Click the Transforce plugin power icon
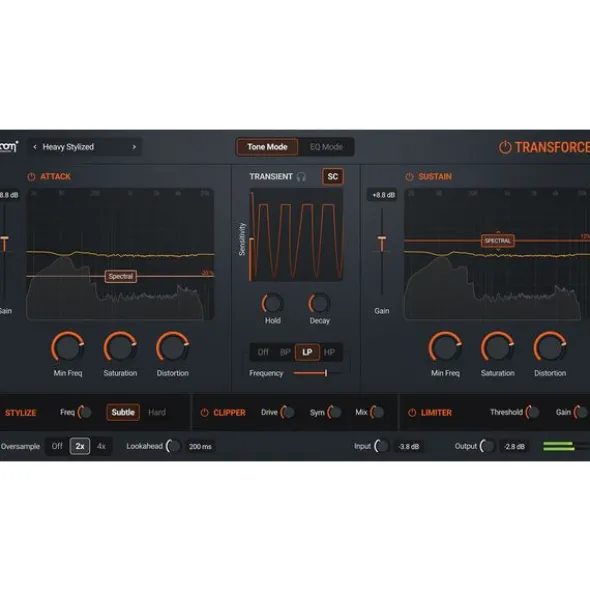This screenshot has height=591, width=590. (x=505, y=147)
